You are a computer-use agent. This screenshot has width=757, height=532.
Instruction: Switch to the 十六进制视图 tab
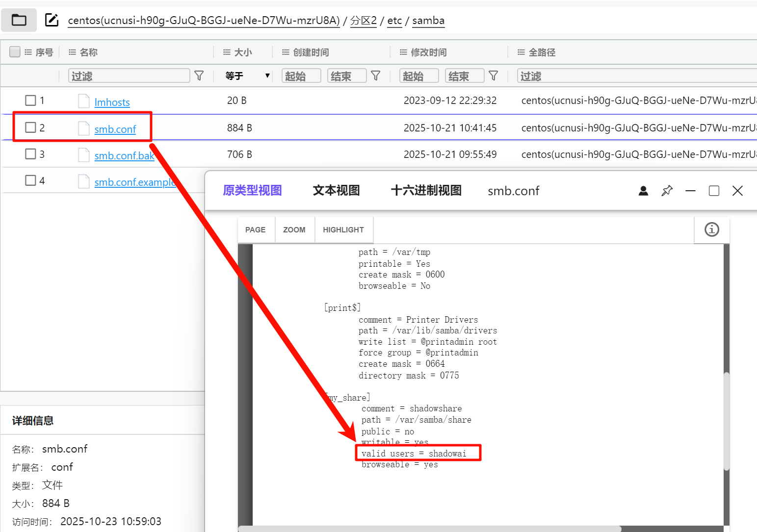coord(426,190)
